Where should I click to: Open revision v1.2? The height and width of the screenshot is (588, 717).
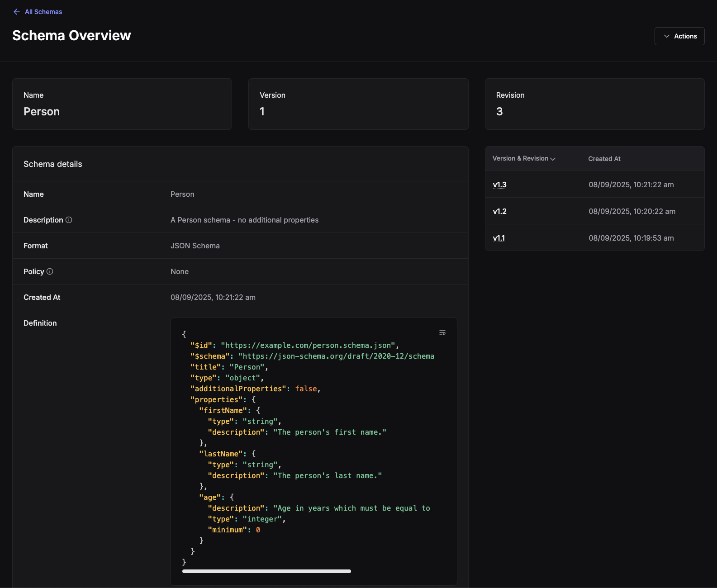click(500, 211)
